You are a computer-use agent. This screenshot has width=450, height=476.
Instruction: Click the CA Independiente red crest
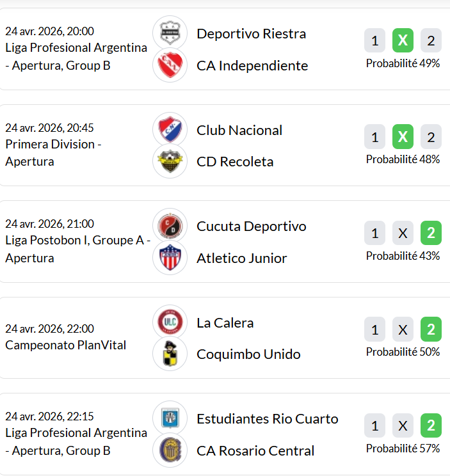click(170, 65)
